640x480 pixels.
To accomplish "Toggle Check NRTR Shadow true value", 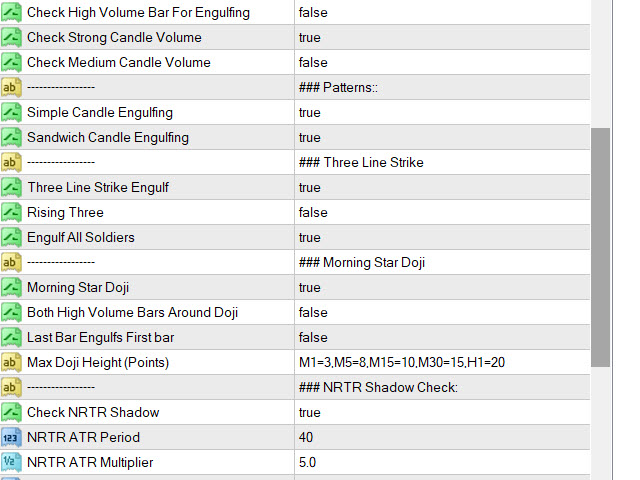I will (442, 412).
